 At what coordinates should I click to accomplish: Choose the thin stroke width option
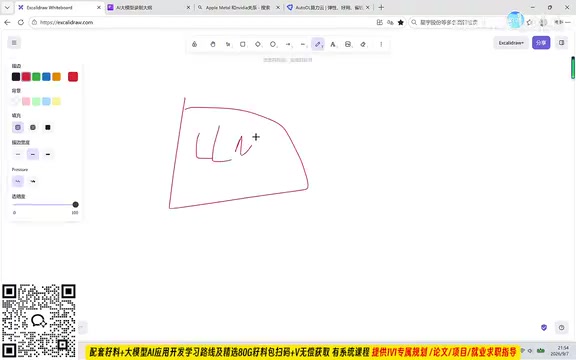(18, 154)
